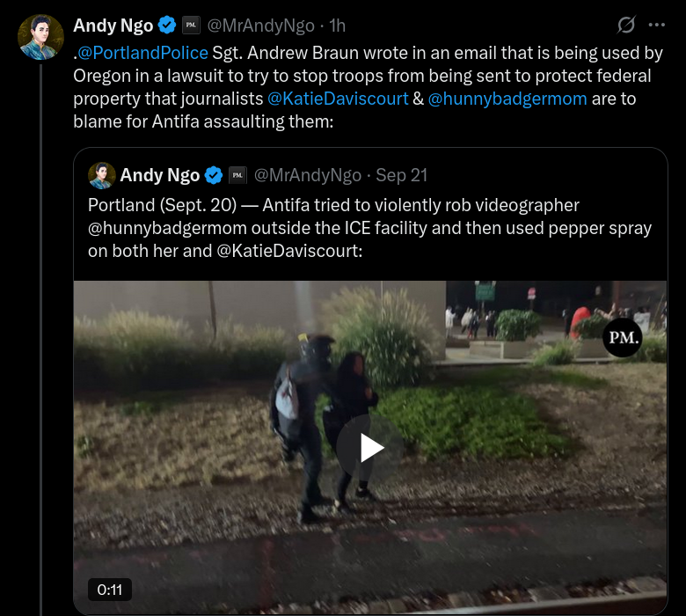
Task: Click the small avatar in quoted tweet
Action: point(102,176)
